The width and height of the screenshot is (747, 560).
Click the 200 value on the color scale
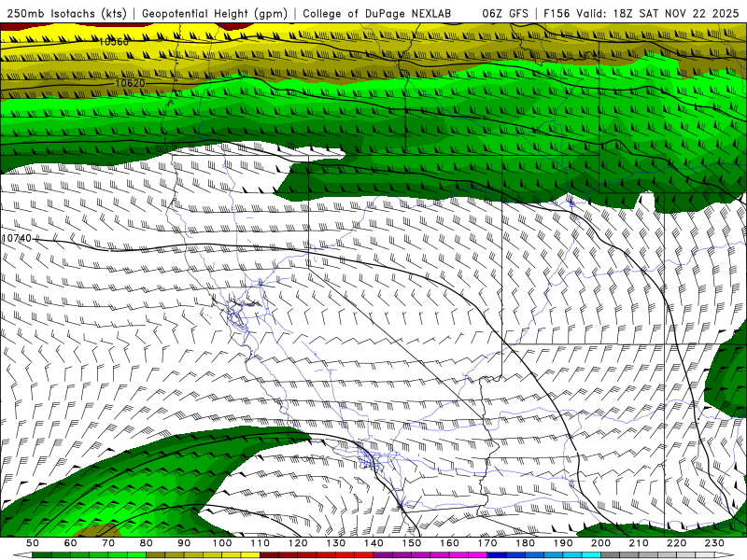coord(600,543)
